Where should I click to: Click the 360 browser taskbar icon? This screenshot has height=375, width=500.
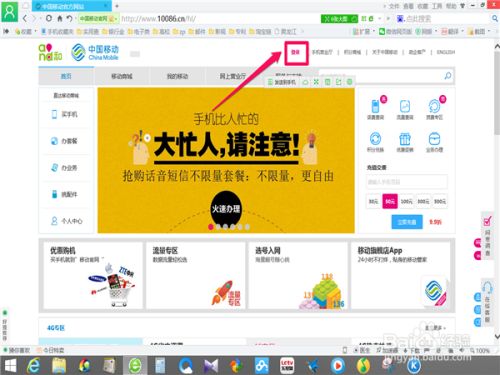(x=135, y=366)
